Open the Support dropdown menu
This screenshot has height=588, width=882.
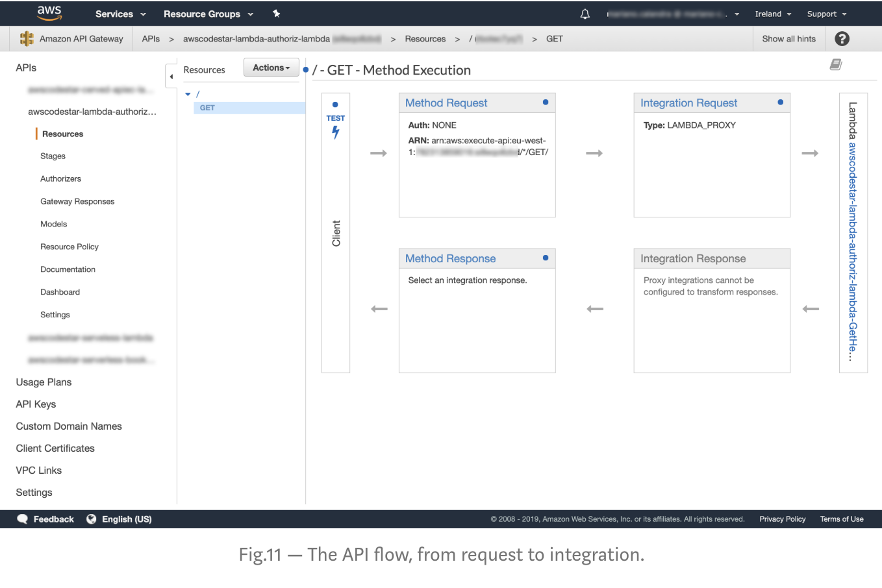[x=827, y=14]
